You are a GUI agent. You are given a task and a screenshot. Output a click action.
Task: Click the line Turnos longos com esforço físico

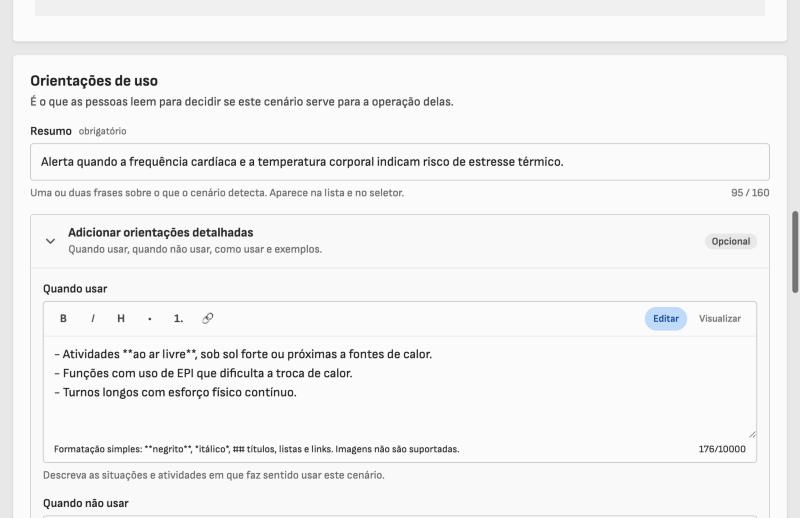(175, 392)
